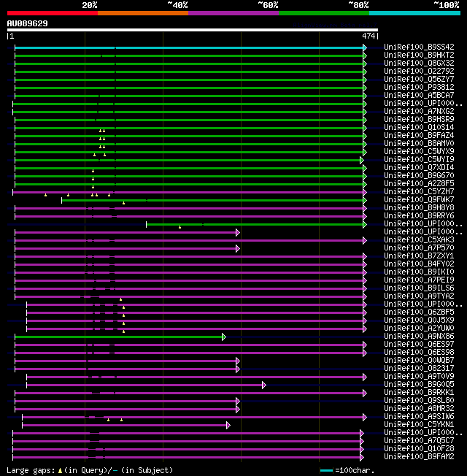The width and height of the screenshot is (467, 476).
Task: Select the UniRef100_A9T0V9 hit
Action: click(419, 377)
